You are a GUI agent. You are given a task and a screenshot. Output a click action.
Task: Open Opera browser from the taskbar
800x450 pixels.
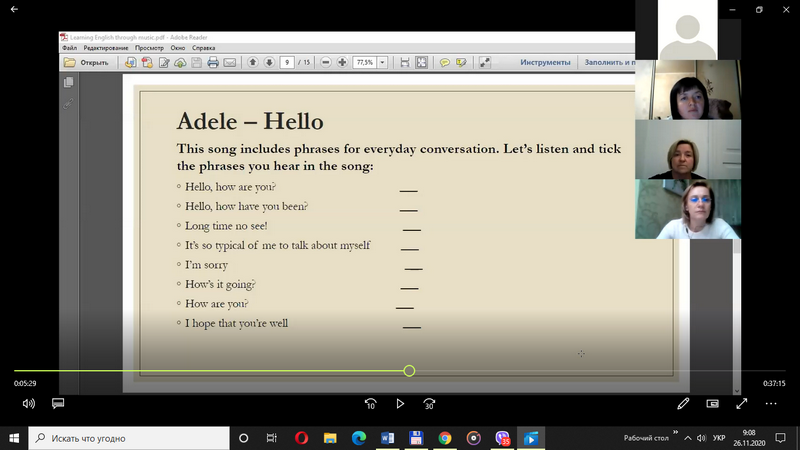[302, 438]
